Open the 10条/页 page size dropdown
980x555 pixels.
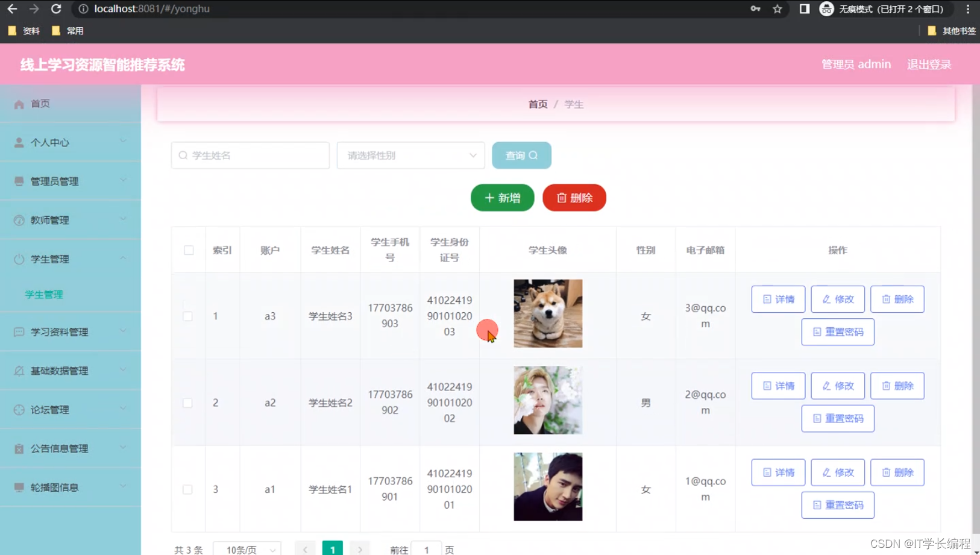pyautogui.click(x=248, y=549)
